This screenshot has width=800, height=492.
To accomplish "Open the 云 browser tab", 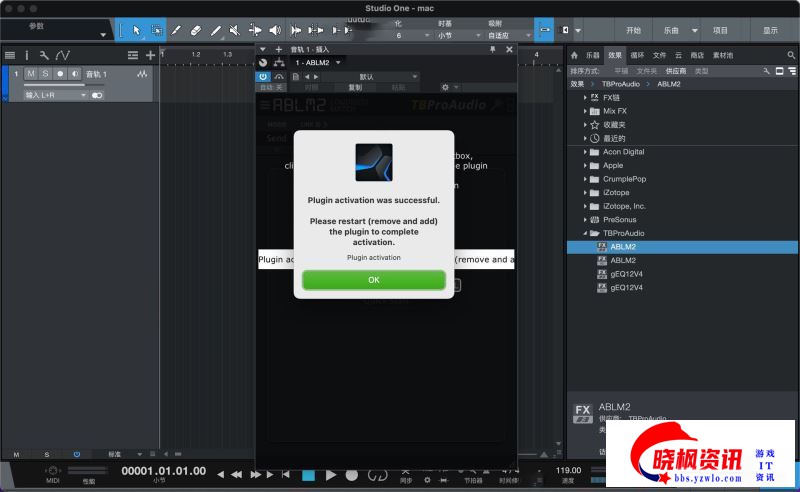I will (x=678, y=55).
